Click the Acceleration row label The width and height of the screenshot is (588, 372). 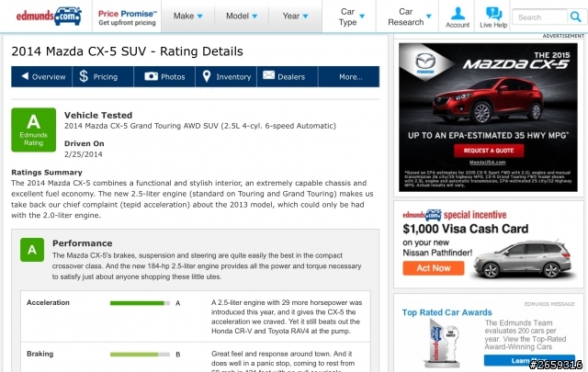[48, 302]
